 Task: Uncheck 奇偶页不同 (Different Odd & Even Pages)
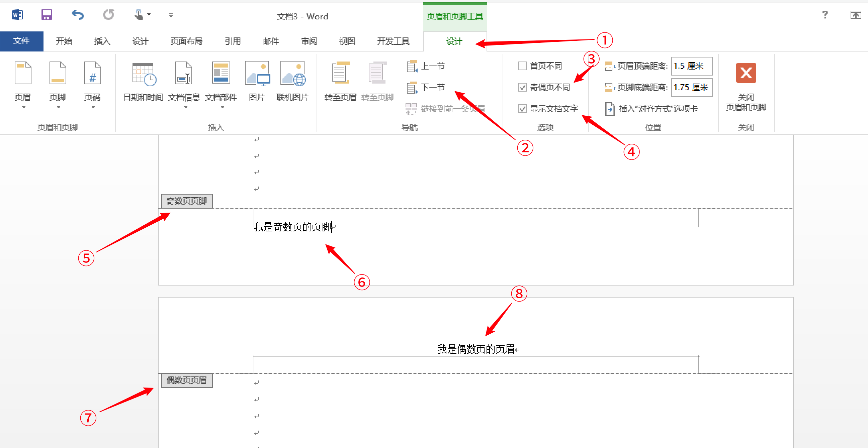click(522, 87)
